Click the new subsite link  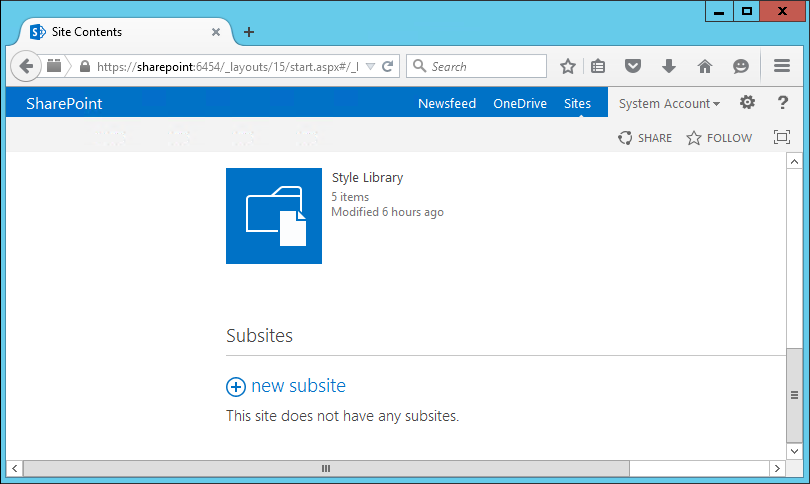(x=298, y=386)
